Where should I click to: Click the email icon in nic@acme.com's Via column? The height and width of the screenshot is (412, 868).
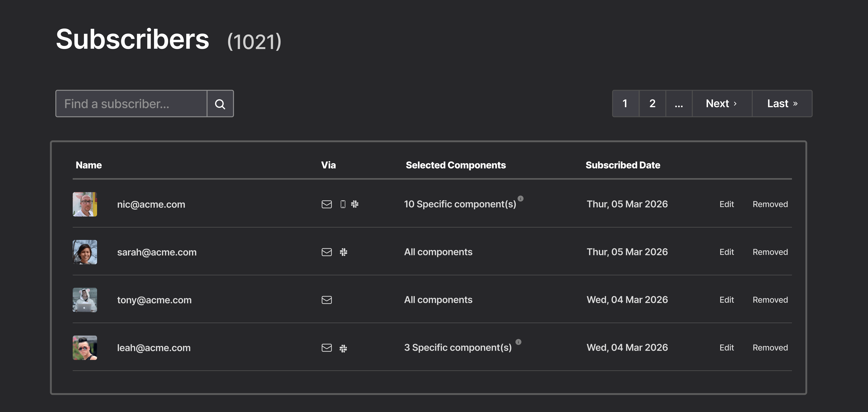(x=326, y=204)
